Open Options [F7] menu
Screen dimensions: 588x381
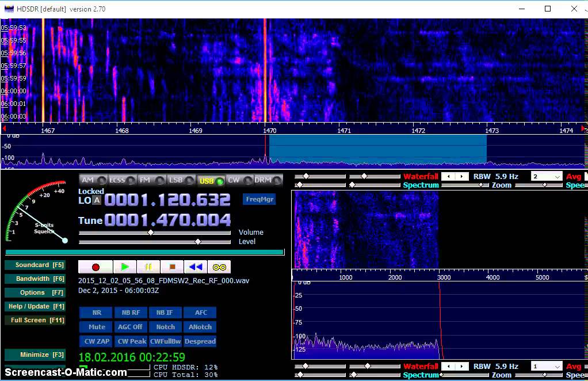35,292
